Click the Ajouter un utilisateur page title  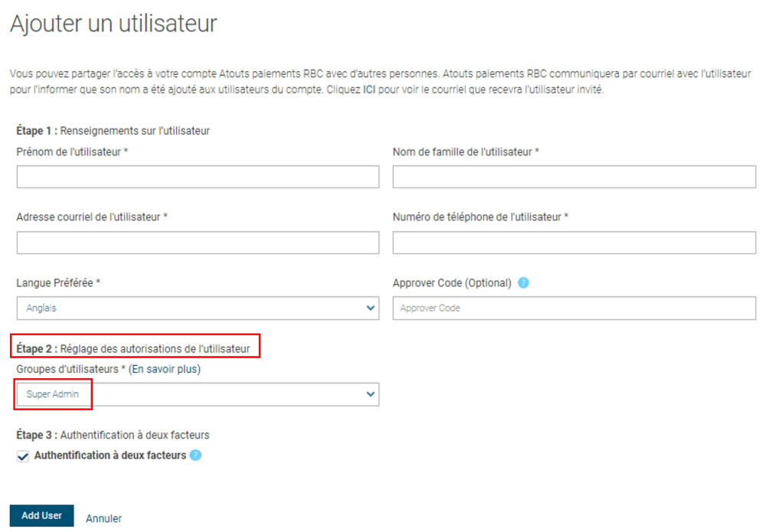113,24
